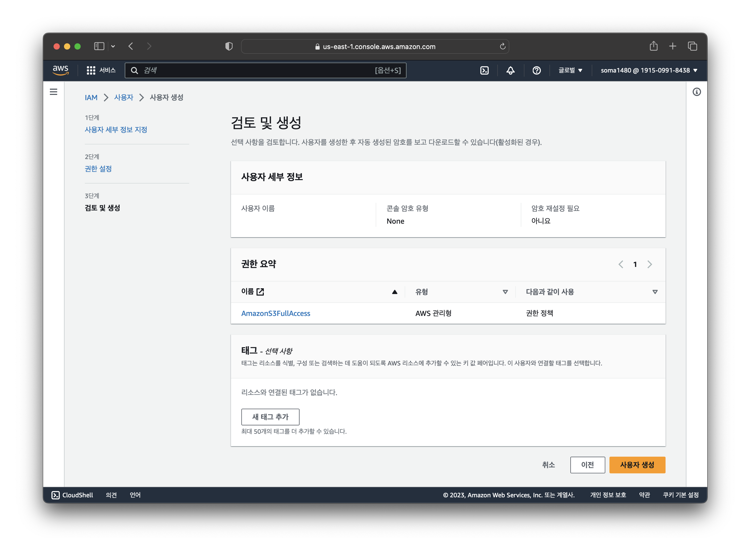Go to the AWS home logo
This screenshot has height=538, width=756.
point(61,70)
